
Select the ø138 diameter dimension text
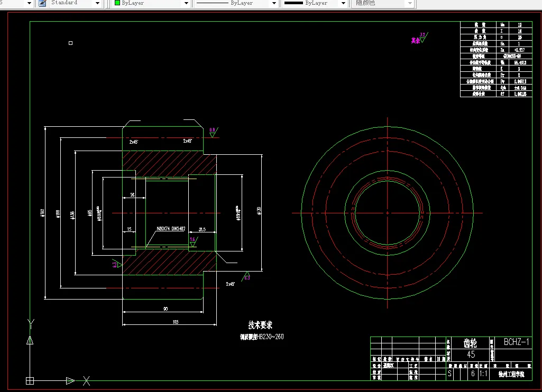tap(72, 215)
